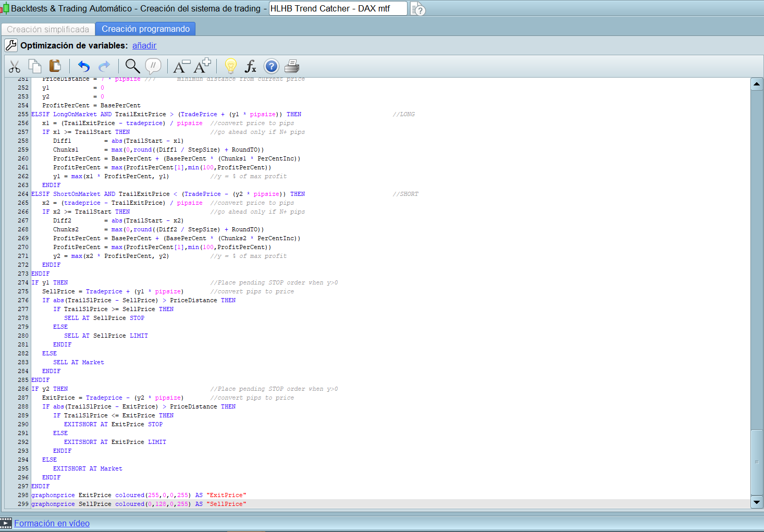Screen dimensions: 764x532
Task: Decrease font size with A-minus icon
Action: pos(181,66)
